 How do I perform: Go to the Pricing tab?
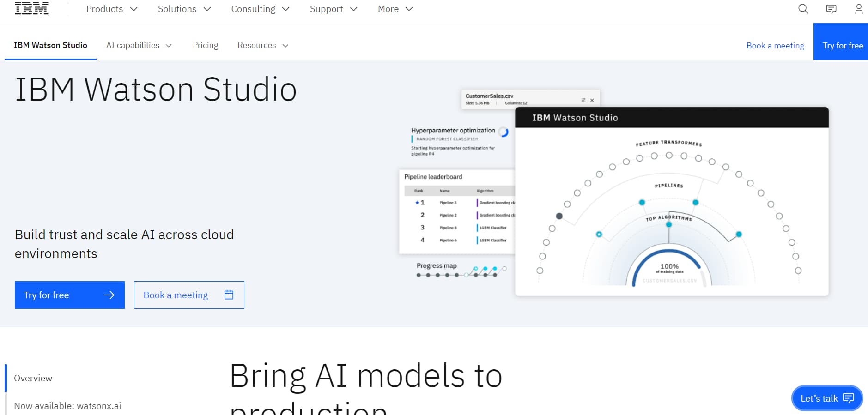(206, 45)
